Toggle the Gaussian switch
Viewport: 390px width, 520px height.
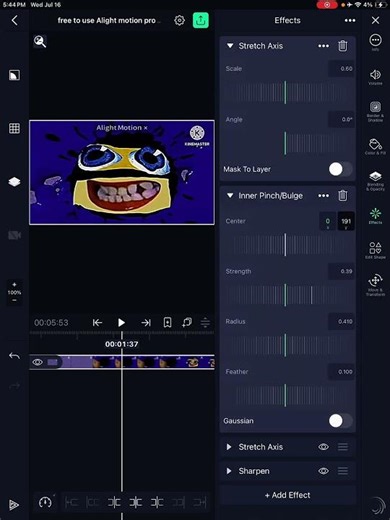click(x=340, y=421)
